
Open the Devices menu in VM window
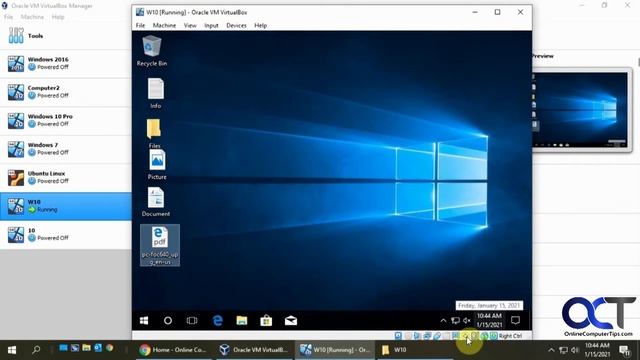click(236, 25)
